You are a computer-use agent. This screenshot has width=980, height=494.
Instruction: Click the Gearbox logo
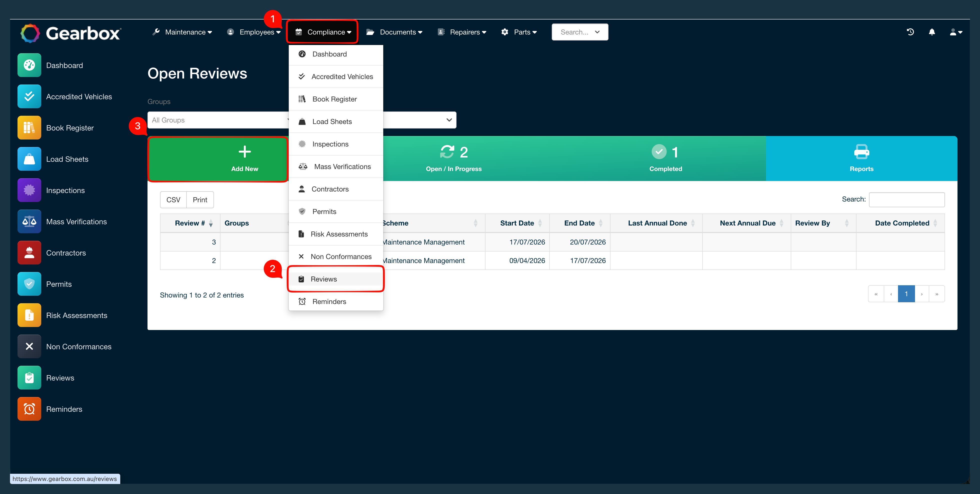[71, 33]
